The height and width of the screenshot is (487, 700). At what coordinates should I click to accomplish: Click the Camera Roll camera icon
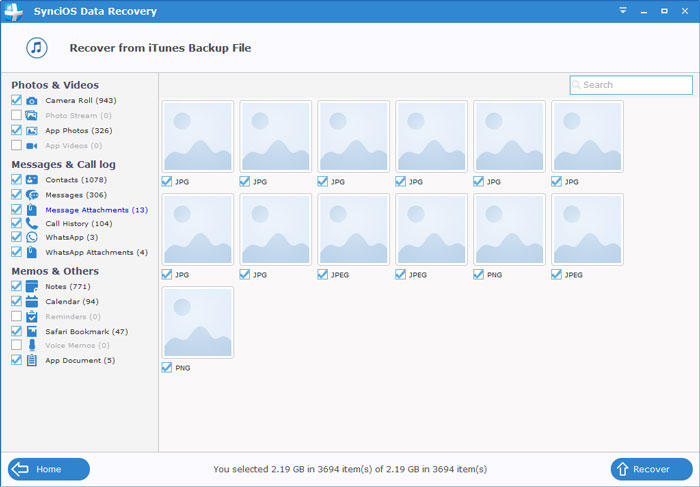point(32,101)
